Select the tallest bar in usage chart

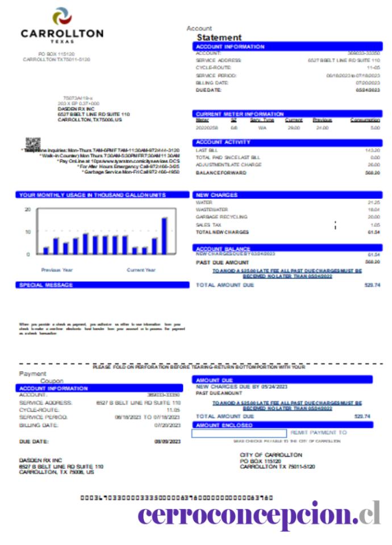(165, 236)
